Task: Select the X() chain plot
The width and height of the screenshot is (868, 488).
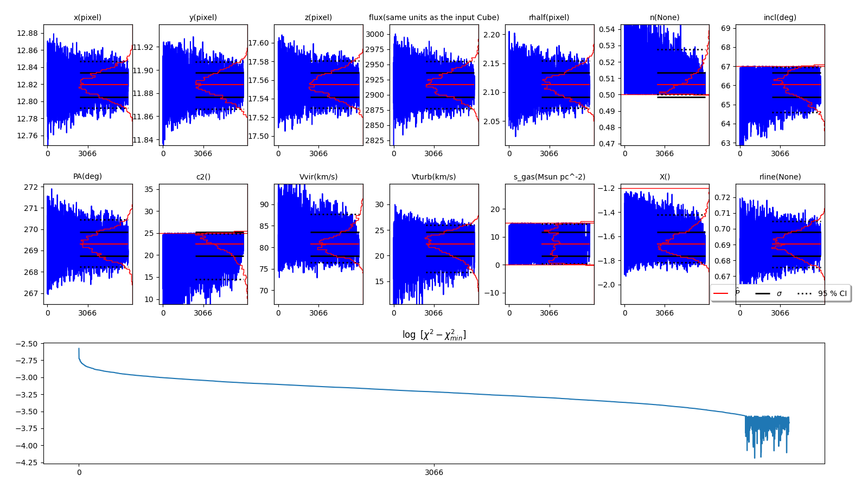Action: [x=664, y=244]
